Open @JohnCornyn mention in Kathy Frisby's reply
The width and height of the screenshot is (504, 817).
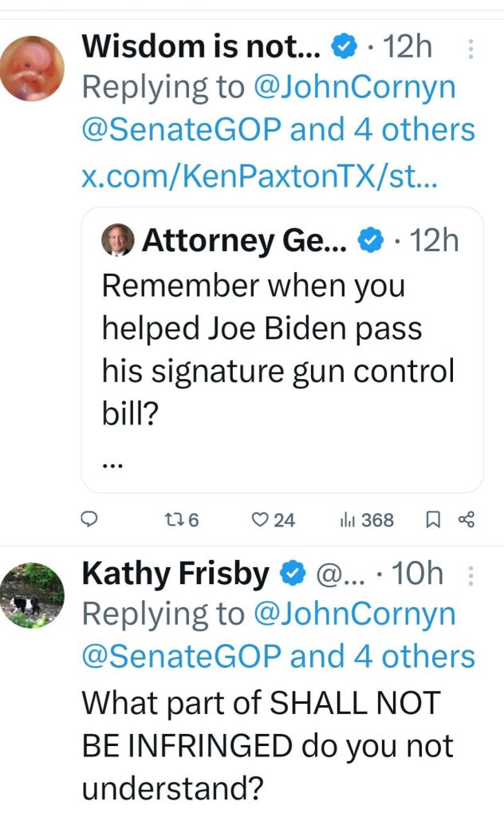pos(354,614)
